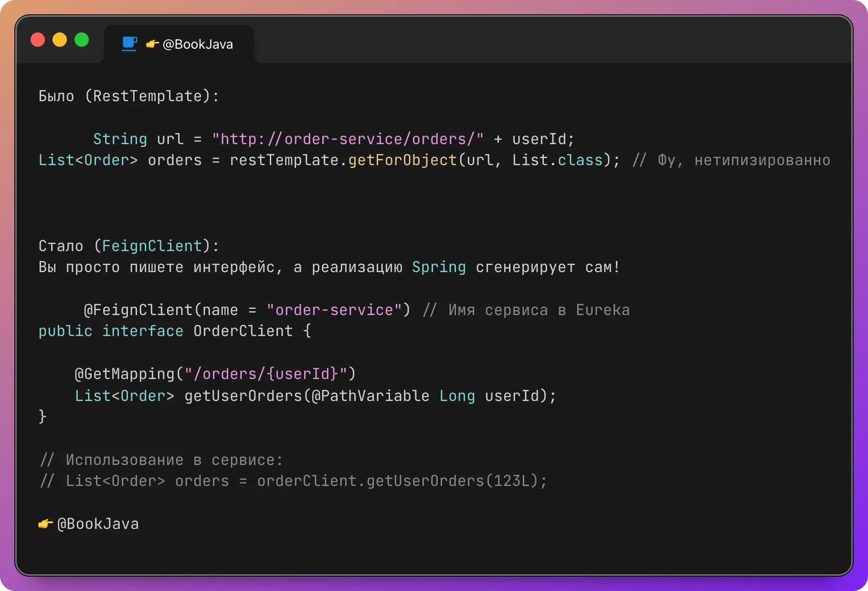The height and width of the screenshot is (591, 868).
Task: Click the pointing hand emoji in tab
Action: [x=152, y=44]
